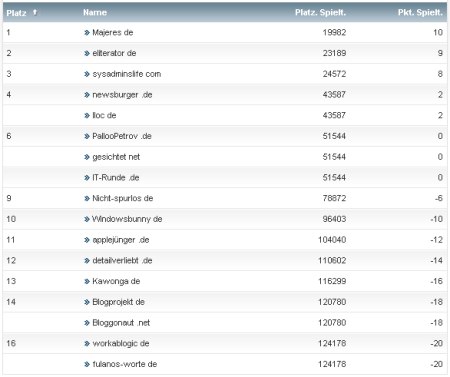This screenshot has height=377, width=450.
Task: Click the arrow icon beside detailverliebt .de
Action: click(87, 260)
